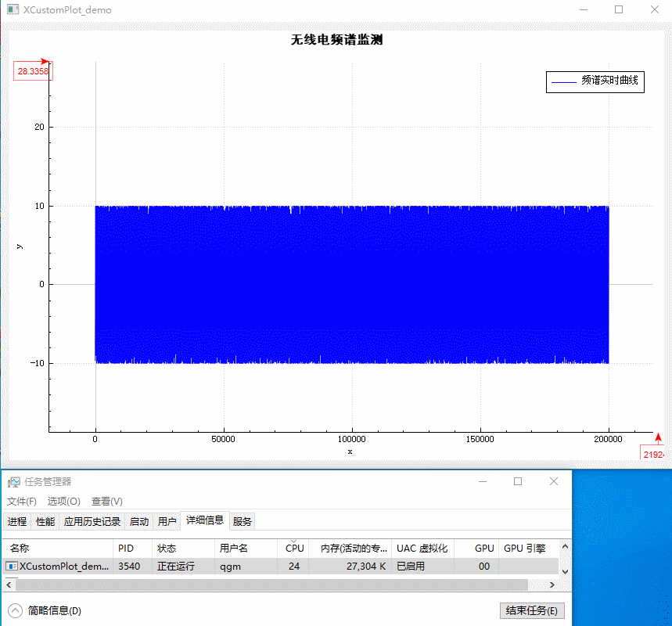Click the horizontal scrollbar right arrow

click(x=552, y=585)
